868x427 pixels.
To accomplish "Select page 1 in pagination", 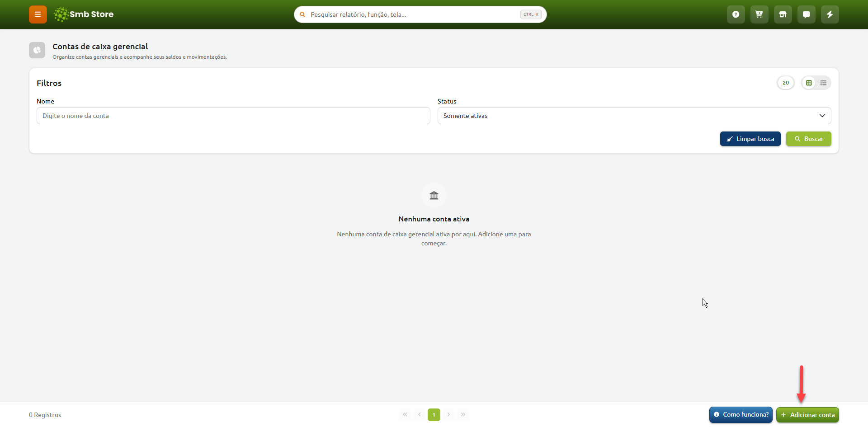I will point(434,414).
